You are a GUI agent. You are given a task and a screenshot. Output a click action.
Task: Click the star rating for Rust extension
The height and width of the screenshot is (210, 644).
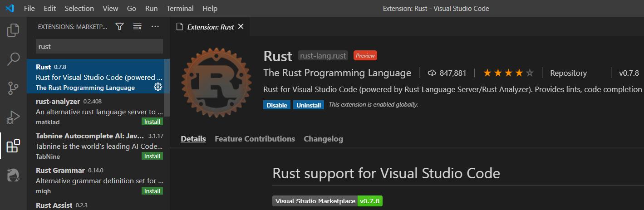509,73
